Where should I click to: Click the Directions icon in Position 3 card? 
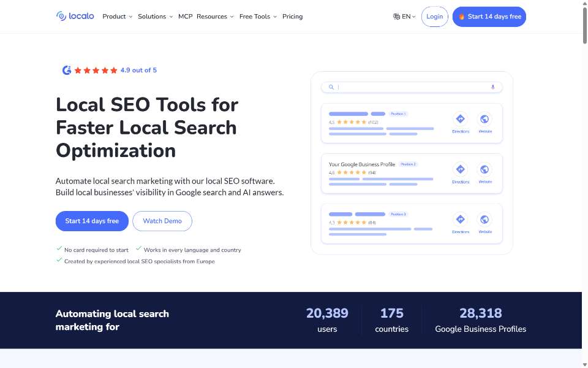pyautogui.click(x=460, y=220)
